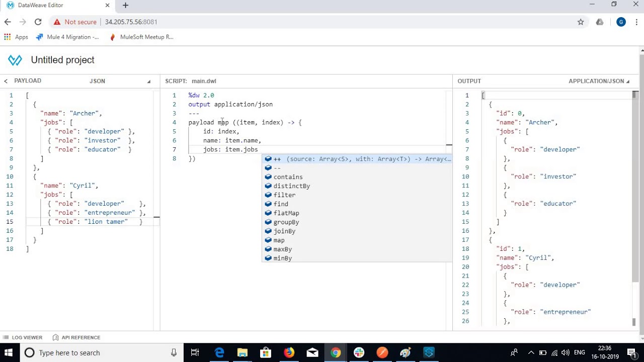The width and height of the screenshot is (644, 362).
Task: Click the ENG language indicator
Action: coord(580,352)
